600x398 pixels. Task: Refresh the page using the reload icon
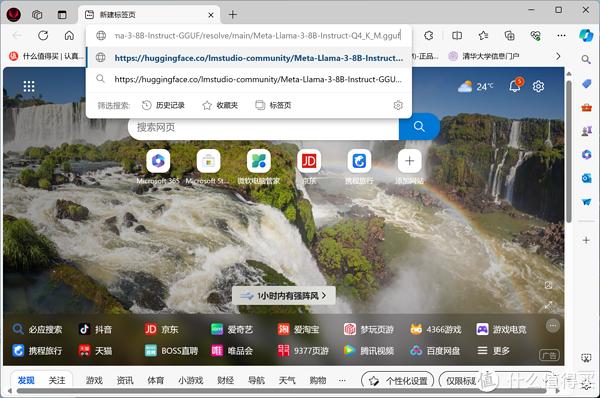pyautogui.click(x=43, y=36)
